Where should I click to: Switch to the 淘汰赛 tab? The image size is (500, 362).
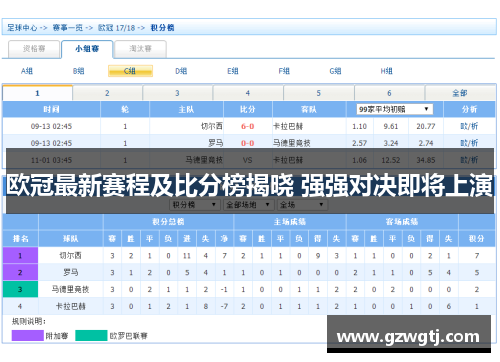click(140, 49)
